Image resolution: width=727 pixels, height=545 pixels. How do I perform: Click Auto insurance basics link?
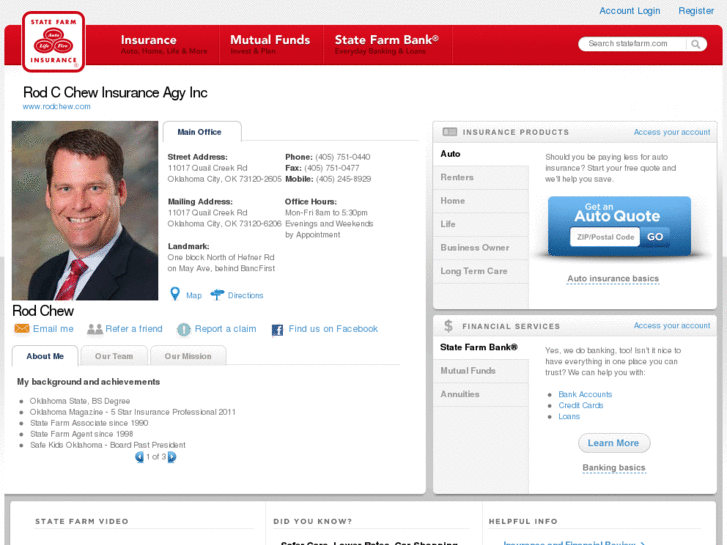tap(613, 279)
